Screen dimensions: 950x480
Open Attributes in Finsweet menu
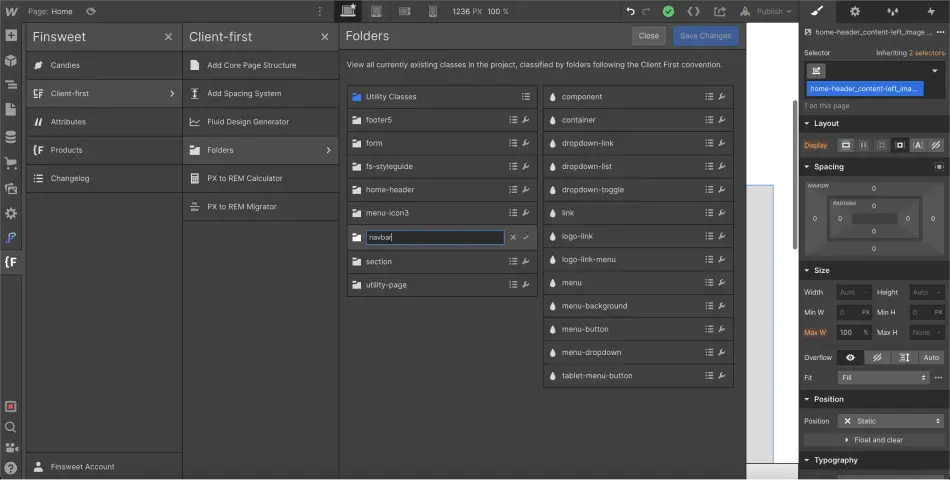coord(104,121)
